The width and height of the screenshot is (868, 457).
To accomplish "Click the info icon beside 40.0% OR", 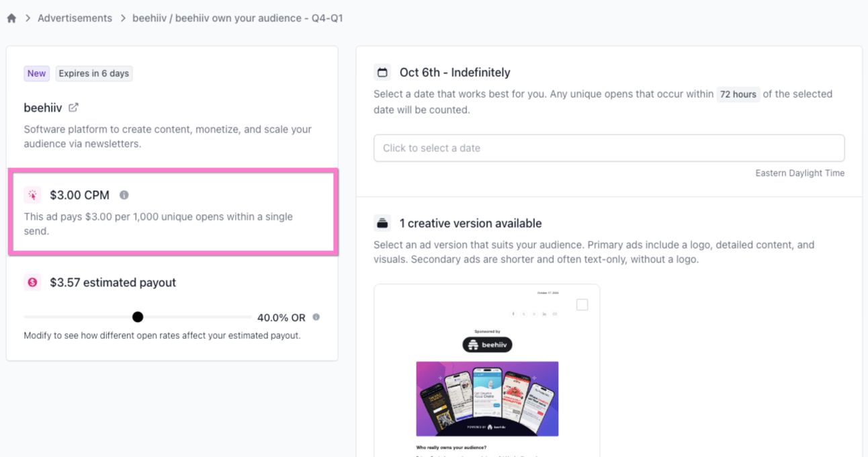I will click(x=316, y=317).
